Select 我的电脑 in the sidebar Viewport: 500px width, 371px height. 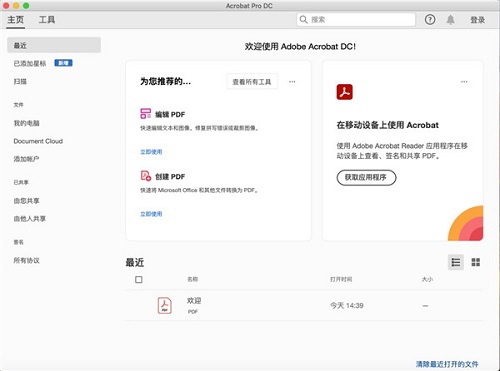[26, 123]
